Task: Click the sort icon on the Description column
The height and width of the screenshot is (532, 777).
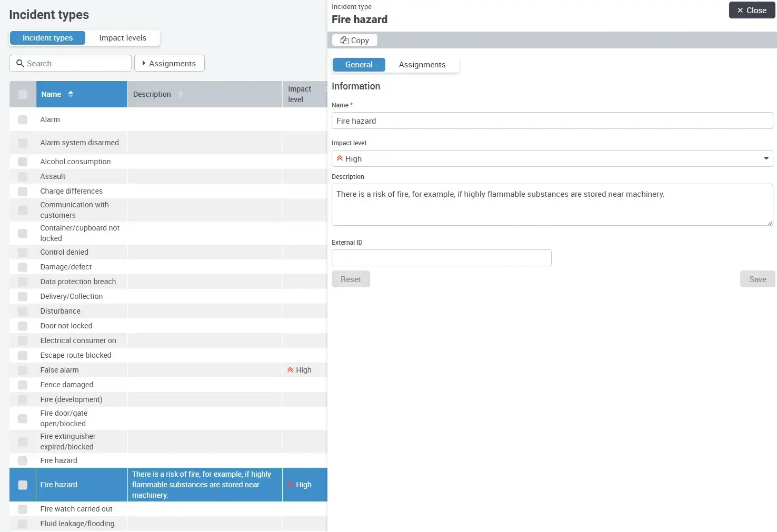Action: (181, 94)
